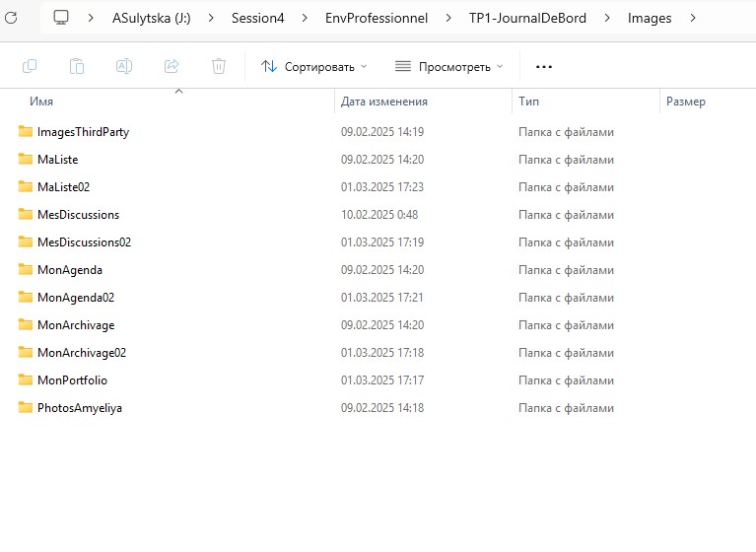Click the Delete trash icon
The width and height of the screenshot is (756, 552).
pos(219,66)
